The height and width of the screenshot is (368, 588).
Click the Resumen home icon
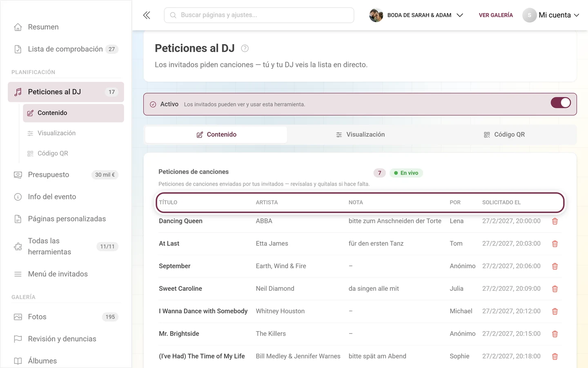[18, 27]
